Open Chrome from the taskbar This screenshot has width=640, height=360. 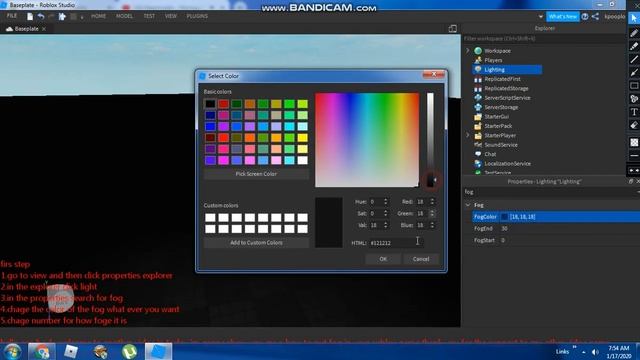(x=41, y=351)
